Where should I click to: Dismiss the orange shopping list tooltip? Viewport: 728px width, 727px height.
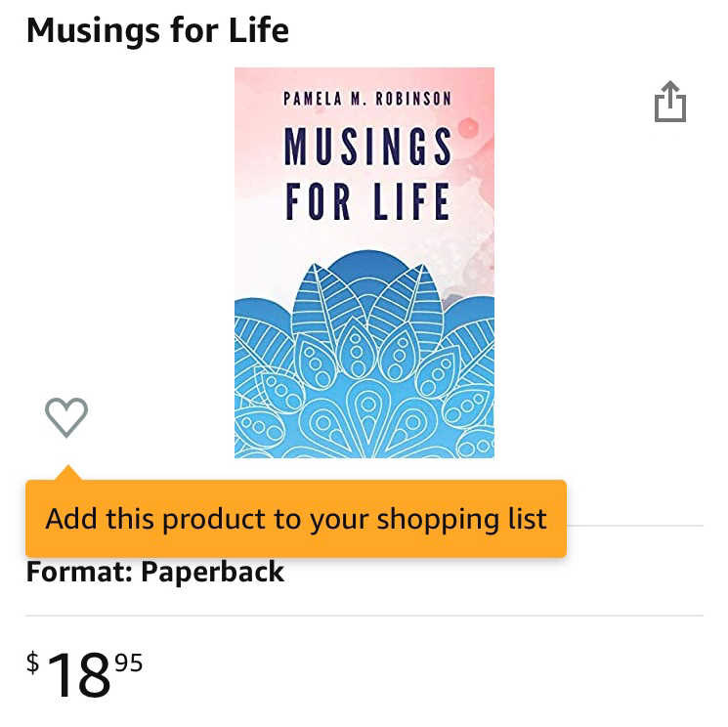pos(296,519)
